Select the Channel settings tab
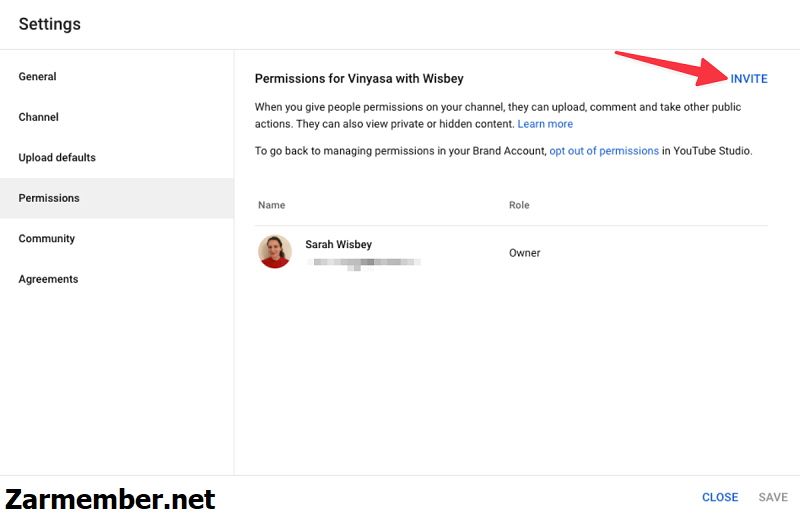The height and width of the screenshot is (514, 800). click(117, 117)
